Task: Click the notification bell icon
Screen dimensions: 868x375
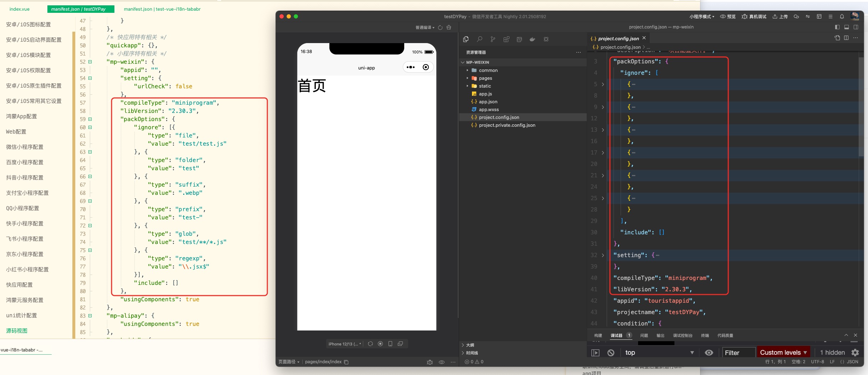Action: 842,17
